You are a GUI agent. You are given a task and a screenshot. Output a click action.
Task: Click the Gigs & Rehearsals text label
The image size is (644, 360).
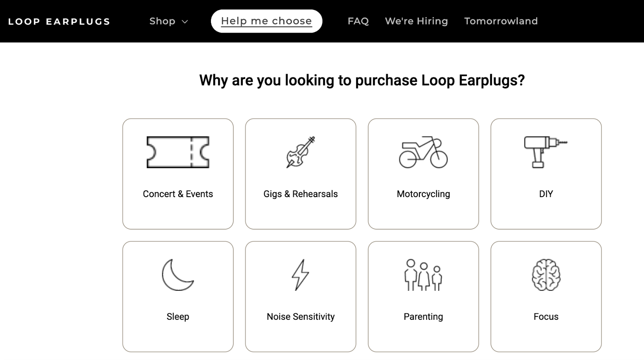click(301, 194)
